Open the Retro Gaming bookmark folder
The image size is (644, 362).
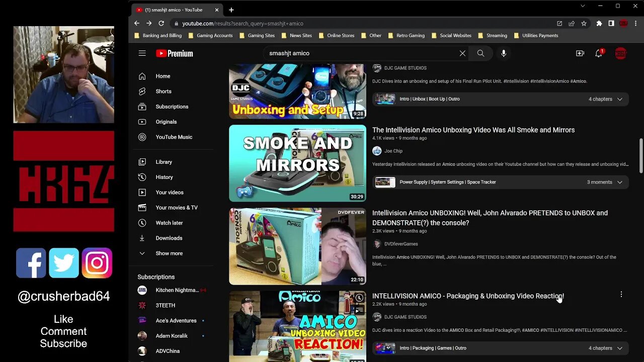[x=406, y=36]
